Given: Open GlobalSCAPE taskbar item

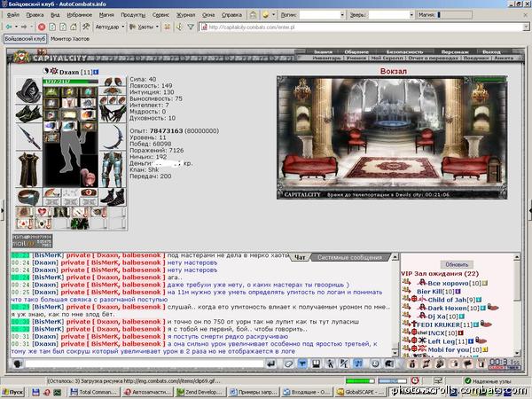Looking at the screenshot, I should (360, 392).
